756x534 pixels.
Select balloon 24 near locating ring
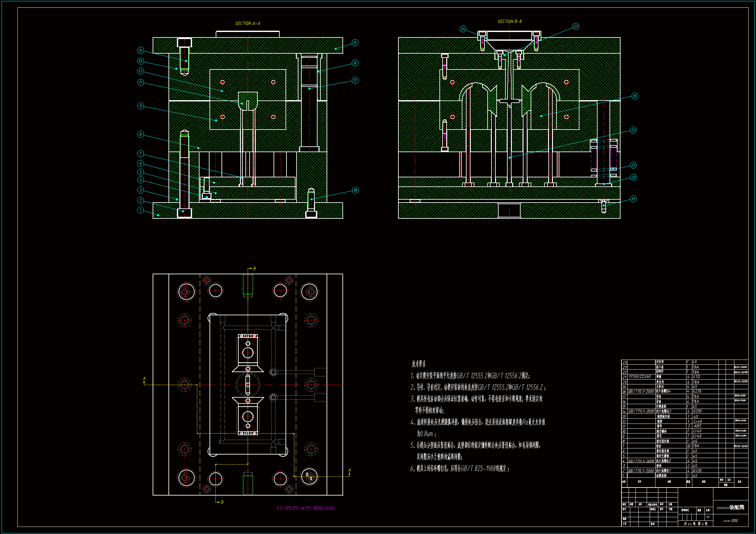pos(463,29)
